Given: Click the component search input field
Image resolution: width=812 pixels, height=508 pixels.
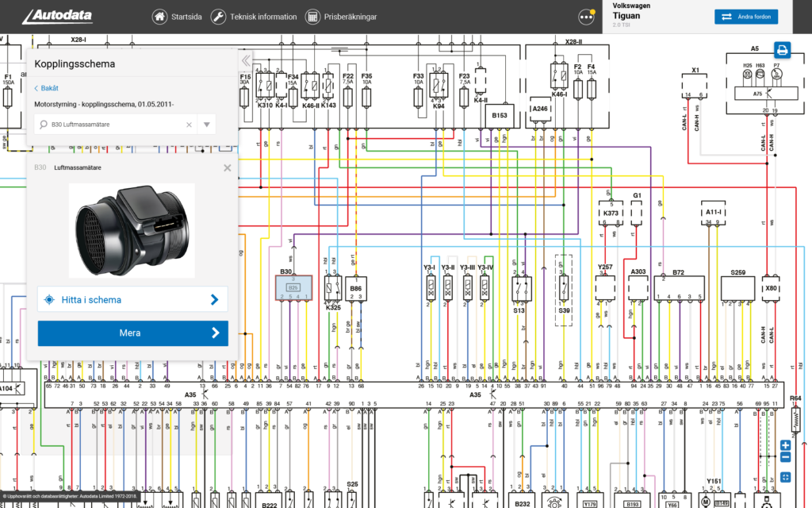Looking at the screenshot, I should [x=111, y=125].
